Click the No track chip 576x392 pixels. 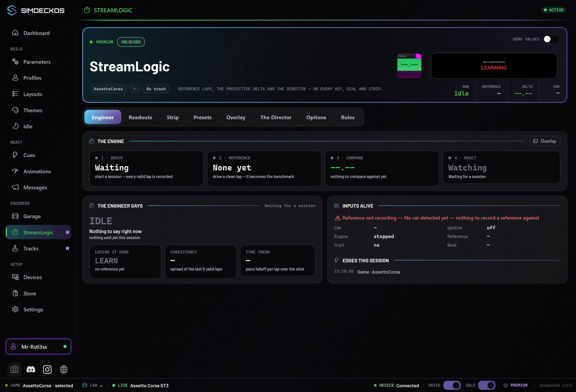[156, 89]
